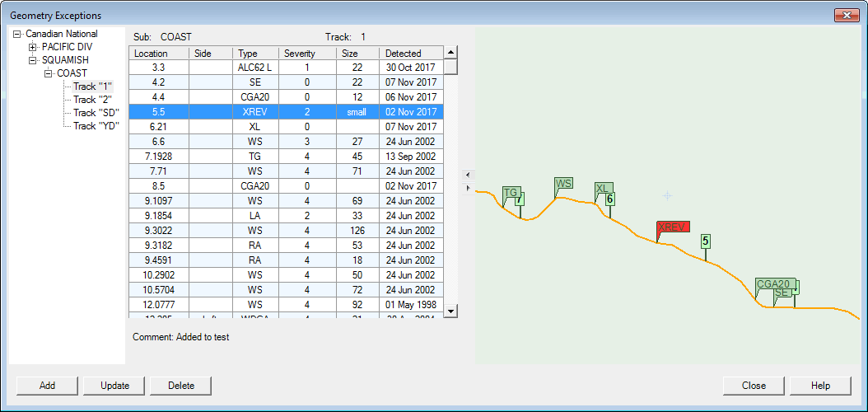Sort by the Detected column header

pyautogui.click(x=411, y=54)
